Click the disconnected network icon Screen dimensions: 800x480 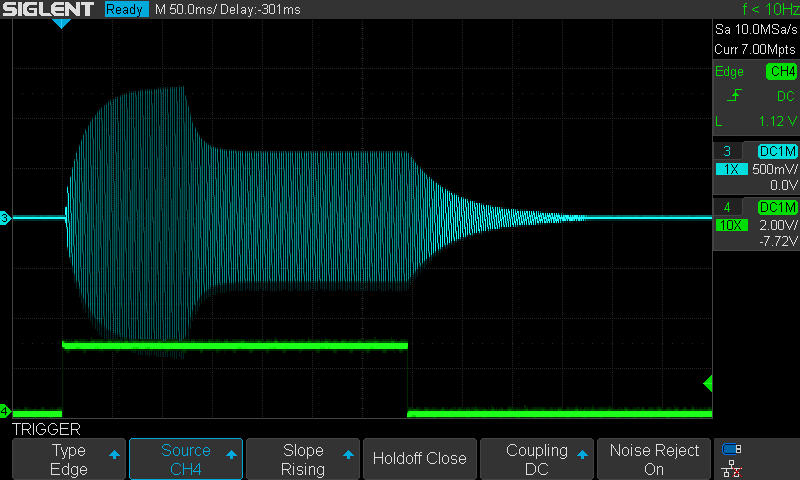(732, 467)
